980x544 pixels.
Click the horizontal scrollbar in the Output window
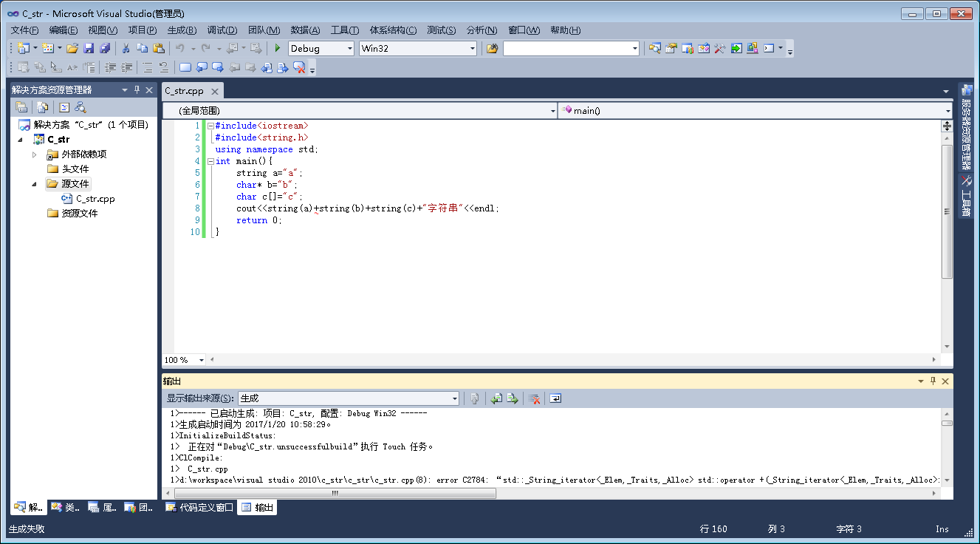pos(332,492)
